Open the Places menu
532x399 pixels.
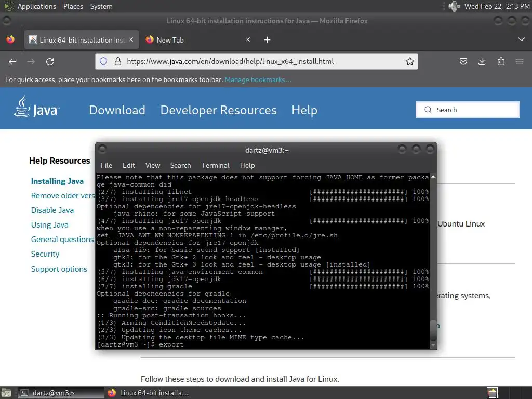(x=73, y=6)
